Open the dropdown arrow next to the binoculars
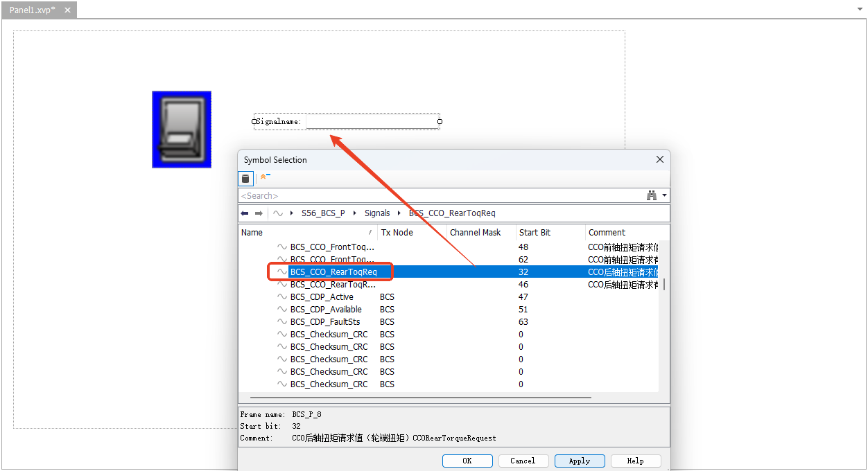 665,196
